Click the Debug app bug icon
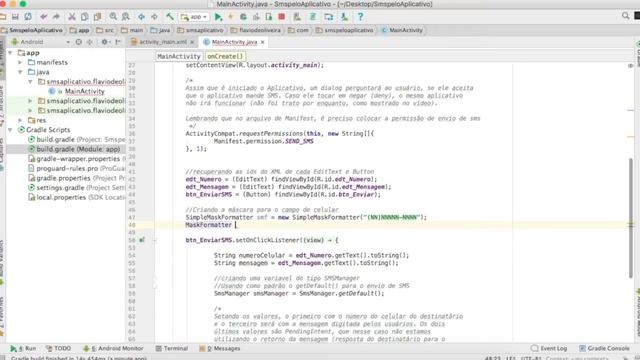 coord(243,17)
